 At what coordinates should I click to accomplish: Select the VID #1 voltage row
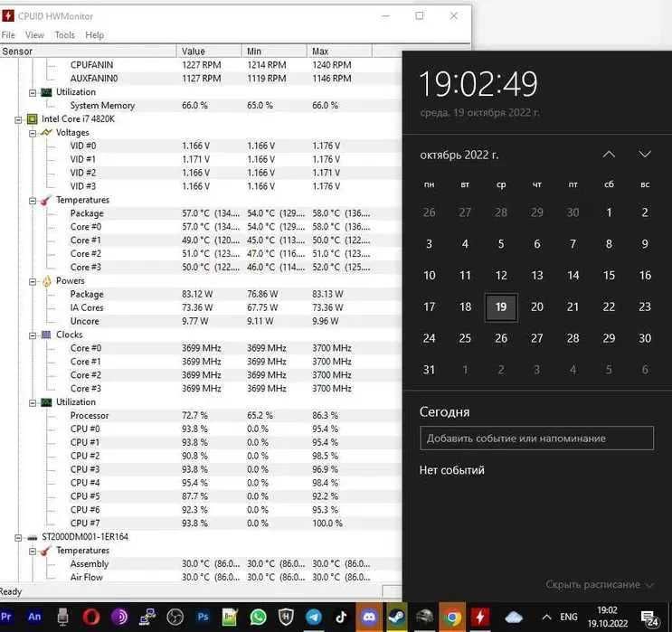[201, 159]
